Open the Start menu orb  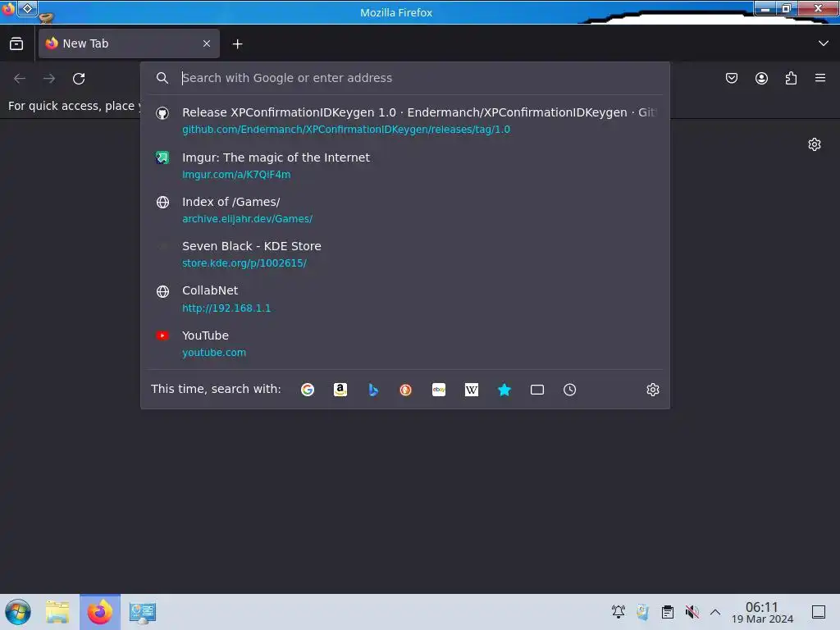click(x=18, y=612)
